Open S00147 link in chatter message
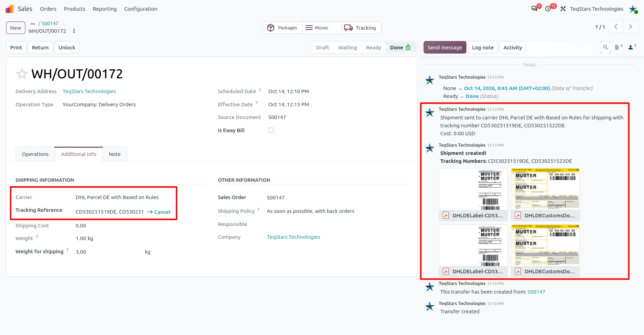 coord(536,292)
